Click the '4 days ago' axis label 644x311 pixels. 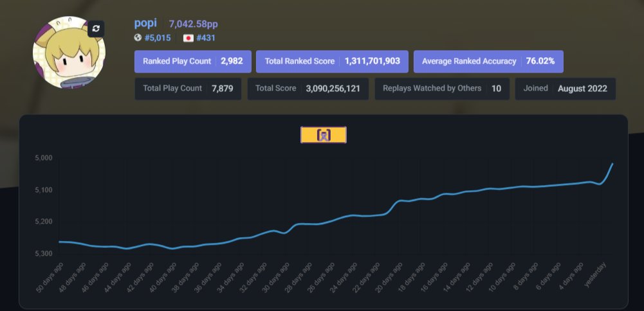pos(571,276)
